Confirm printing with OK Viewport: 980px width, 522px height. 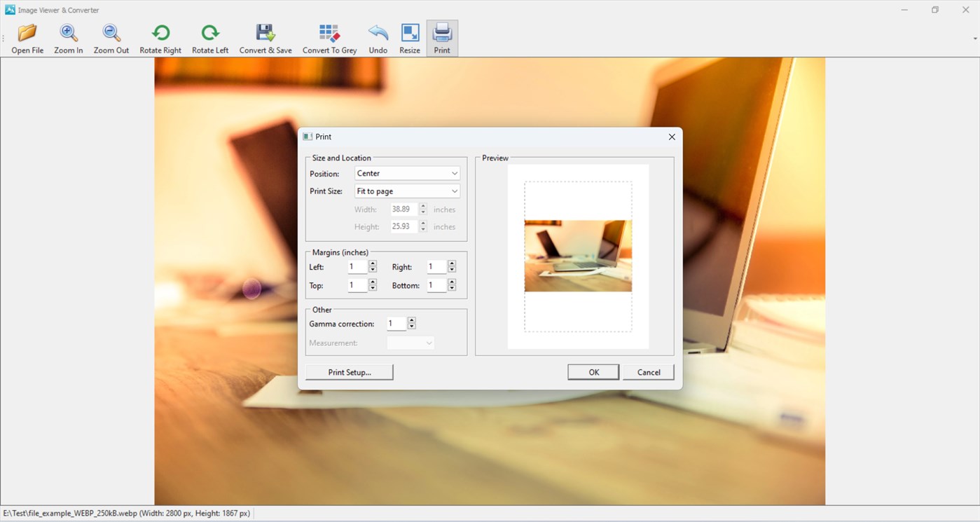click(x=593, y=371)
